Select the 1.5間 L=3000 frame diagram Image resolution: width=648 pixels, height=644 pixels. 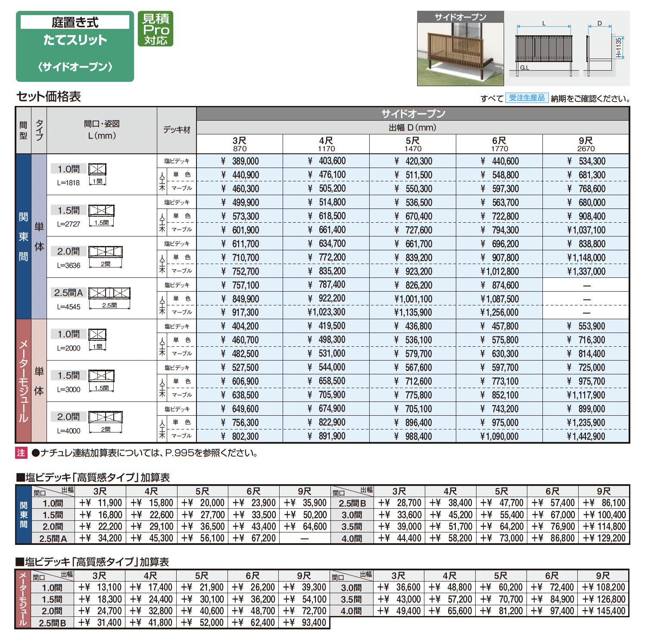101,380
